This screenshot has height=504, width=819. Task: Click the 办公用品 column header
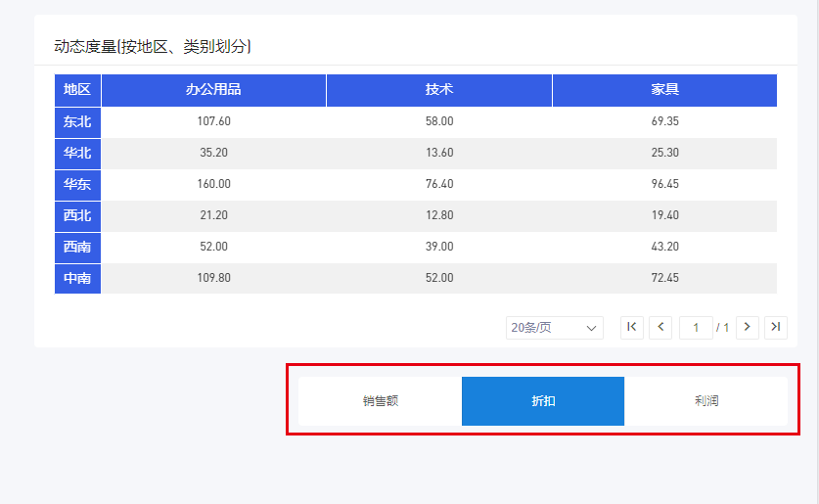tap(213, 90)
